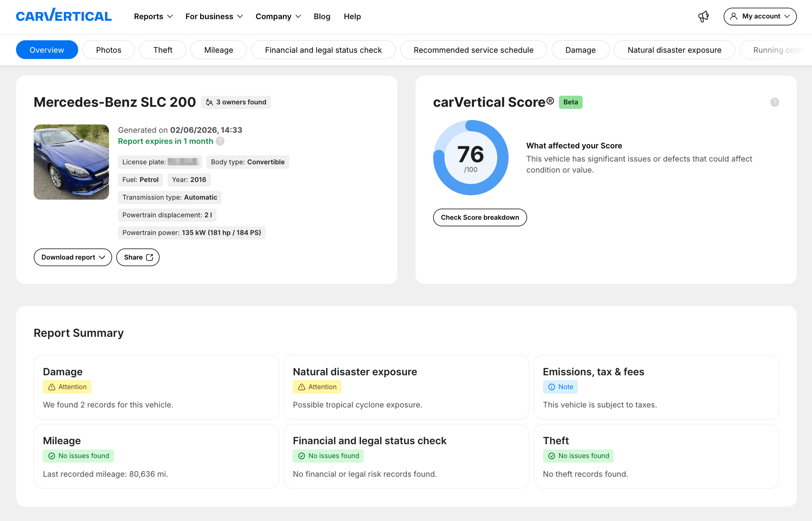Screen dimensions: 812x521
Task: Click the question mark icon in Score card
Action: coord(774,102)
